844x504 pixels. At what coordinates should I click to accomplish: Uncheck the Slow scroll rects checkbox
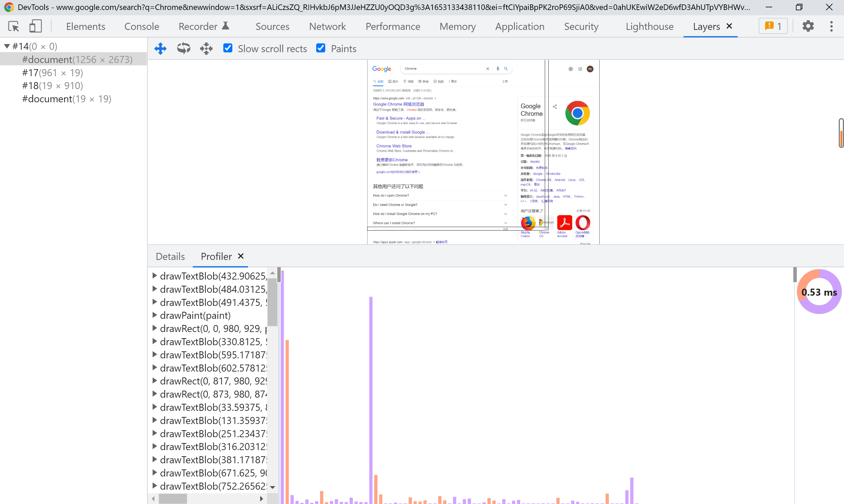pos(228,48)
